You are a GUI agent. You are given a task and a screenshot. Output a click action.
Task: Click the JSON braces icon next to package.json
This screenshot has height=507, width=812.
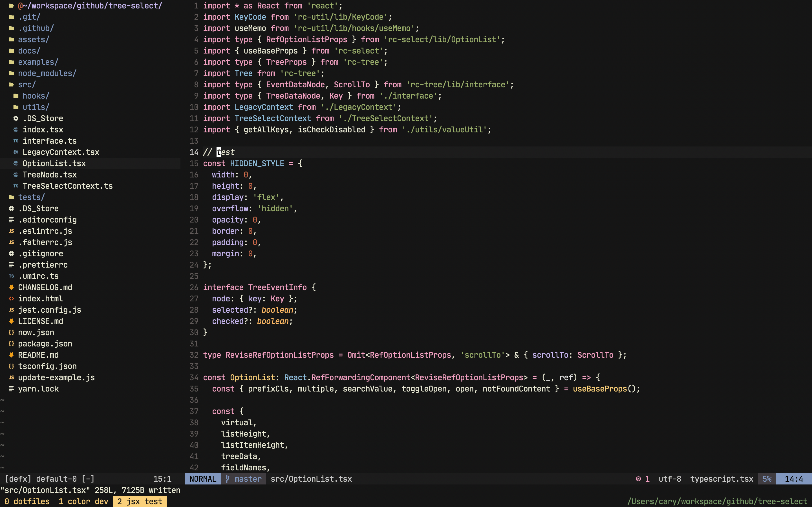pyautogui.click(x=11, y=344)
